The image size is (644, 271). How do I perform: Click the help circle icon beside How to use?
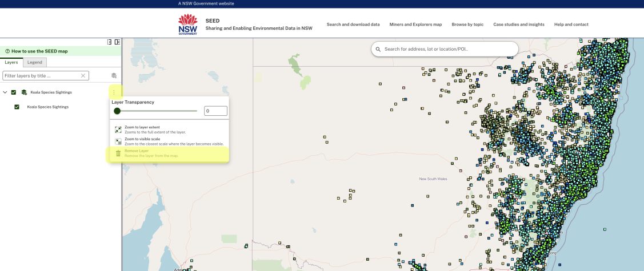coord(7,51)
